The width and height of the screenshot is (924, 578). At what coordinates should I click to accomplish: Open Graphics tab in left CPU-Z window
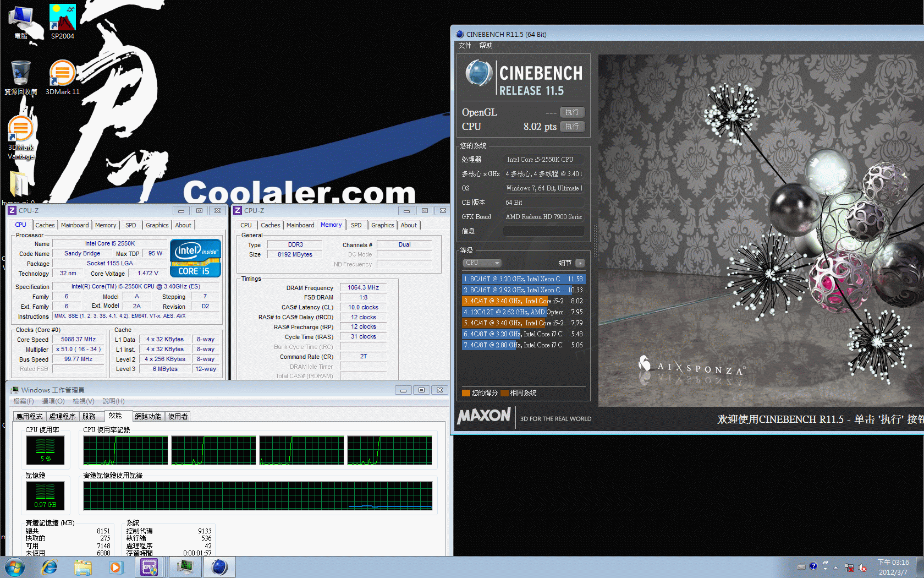pos(157,225)
